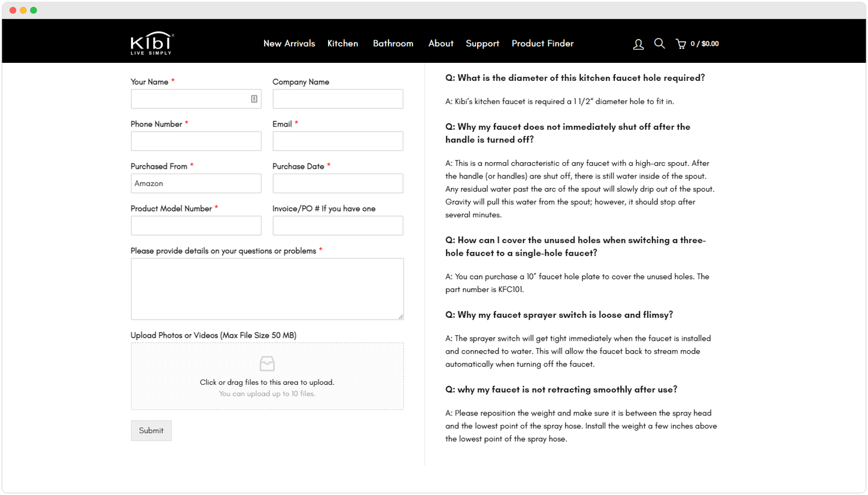Screen dimensions: 868x495
Task: Click the contact autofill icon in Your Name field
Action: pos(254,99)
